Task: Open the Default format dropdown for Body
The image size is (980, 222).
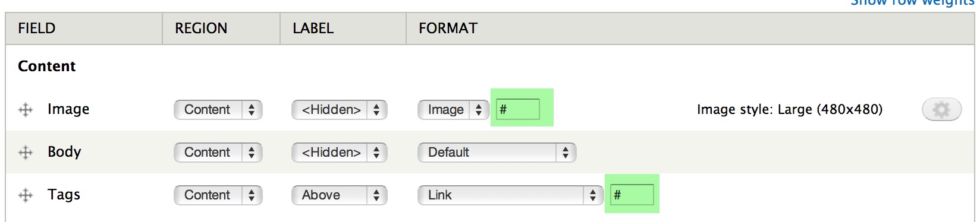Action: (x=497, y=153)
